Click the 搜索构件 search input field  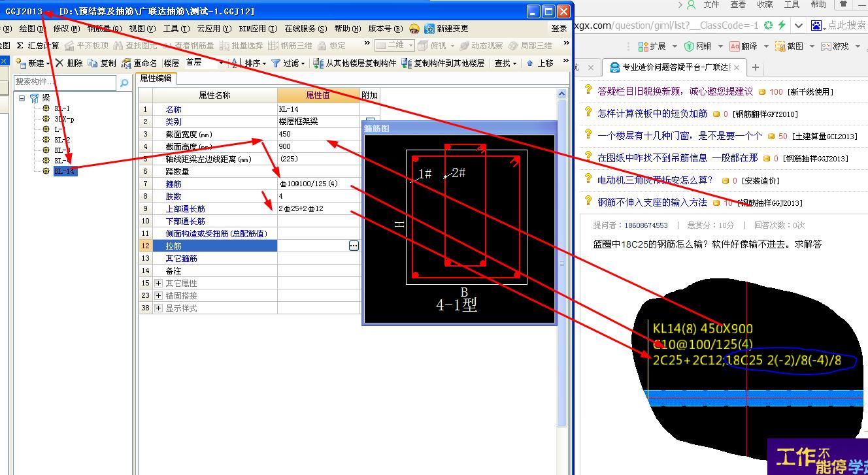[x=65, y=82]
